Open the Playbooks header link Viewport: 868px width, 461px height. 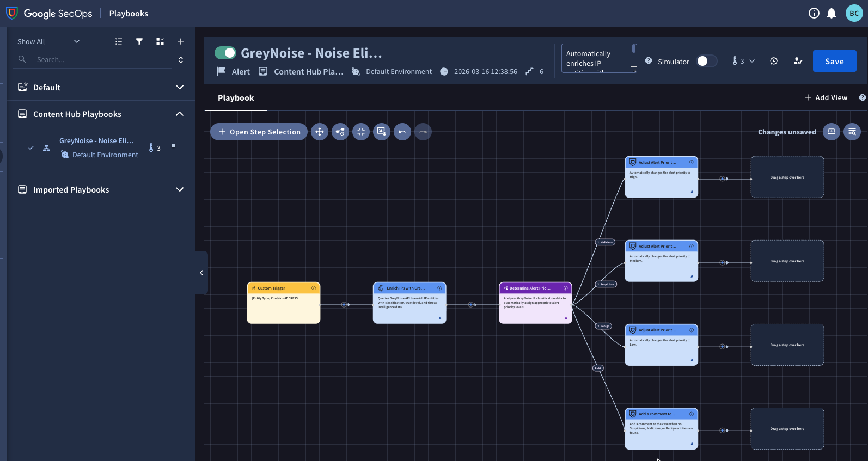pyautogui.click(x=129, y=13)
